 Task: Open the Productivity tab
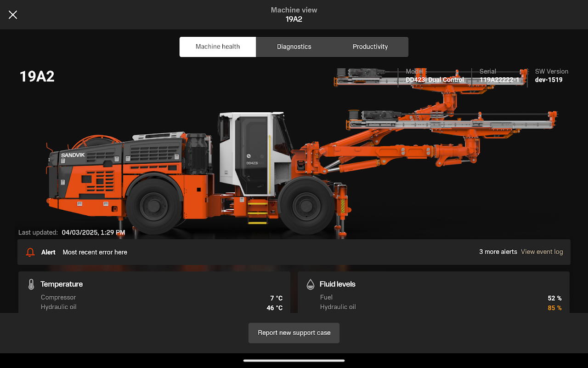(x=370, y=47)
